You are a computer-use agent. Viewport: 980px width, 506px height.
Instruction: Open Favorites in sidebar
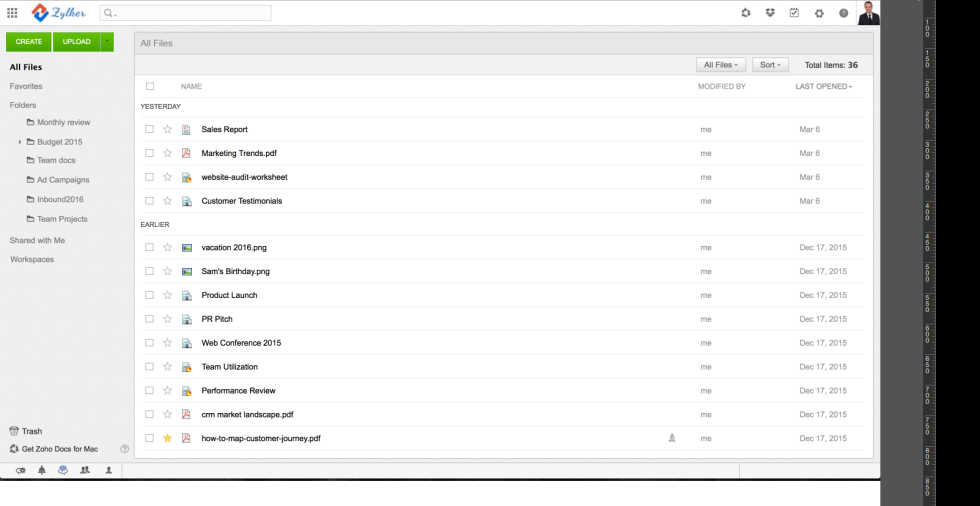[x=26, y=86]
